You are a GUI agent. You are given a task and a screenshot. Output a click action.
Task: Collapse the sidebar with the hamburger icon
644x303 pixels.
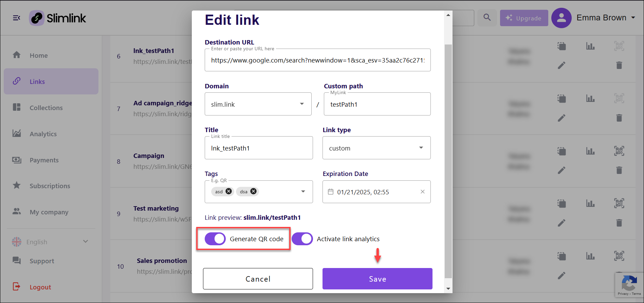point(16,18)
